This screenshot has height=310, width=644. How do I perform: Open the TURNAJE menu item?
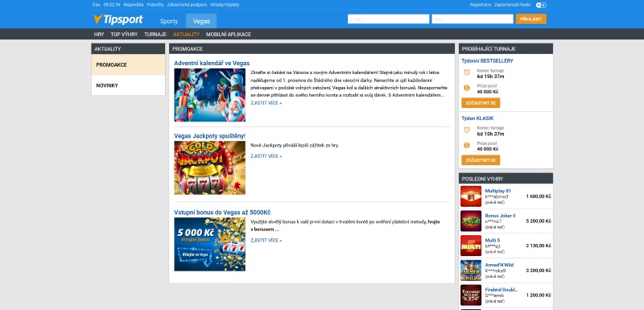coord(155,35)
